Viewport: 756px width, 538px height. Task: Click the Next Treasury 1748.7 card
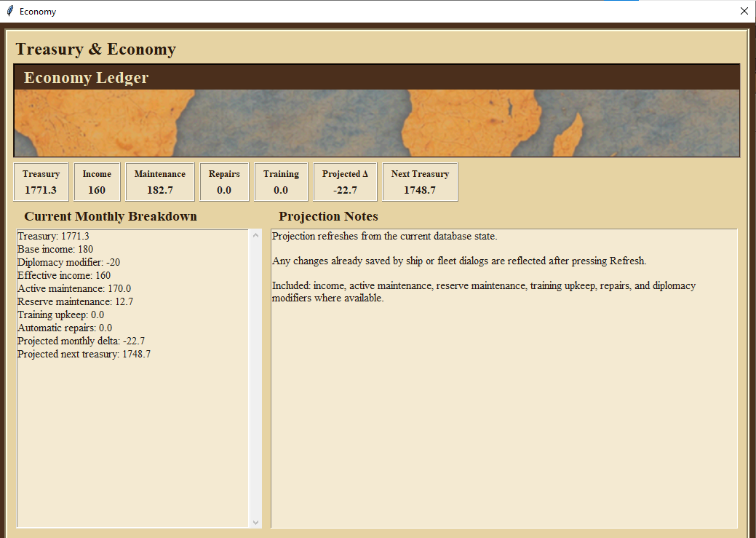pos(420,182)
